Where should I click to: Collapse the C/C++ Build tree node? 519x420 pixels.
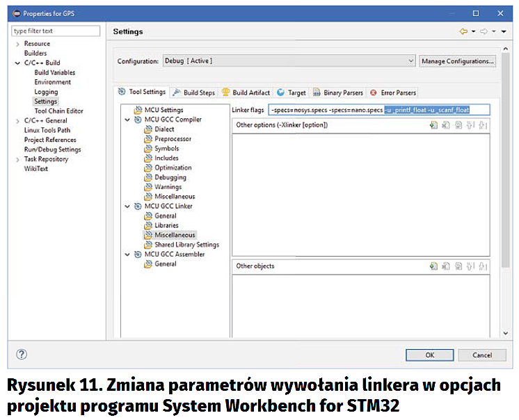pos(17,63)
